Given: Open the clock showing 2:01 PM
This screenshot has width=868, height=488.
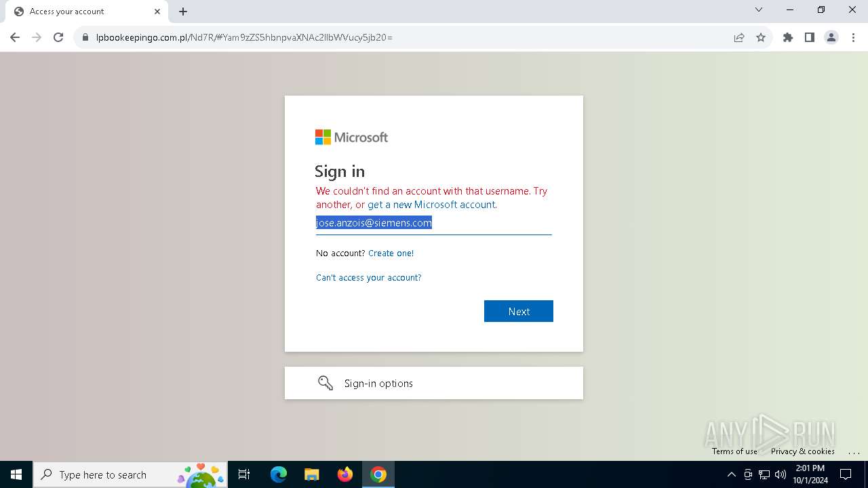Looking at the screenshot, I should 810,474.
